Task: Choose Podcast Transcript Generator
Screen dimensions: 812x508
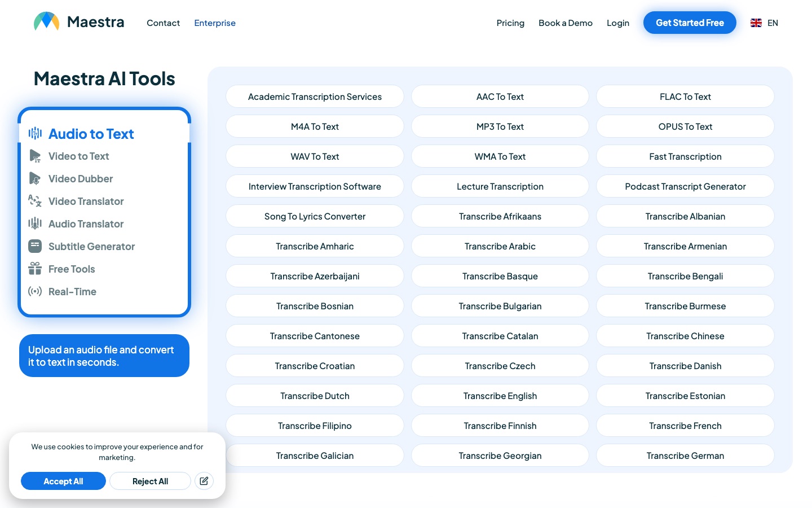Action: [x=685, y=186]
